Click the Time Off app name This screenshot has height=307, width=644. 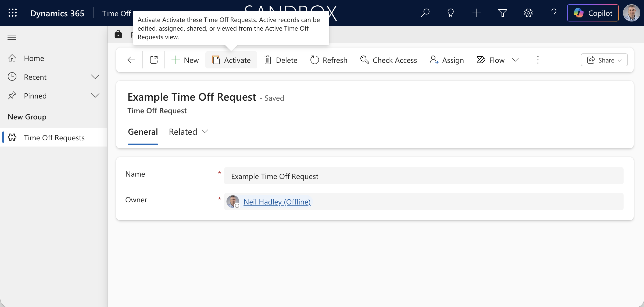coord(116,13)
